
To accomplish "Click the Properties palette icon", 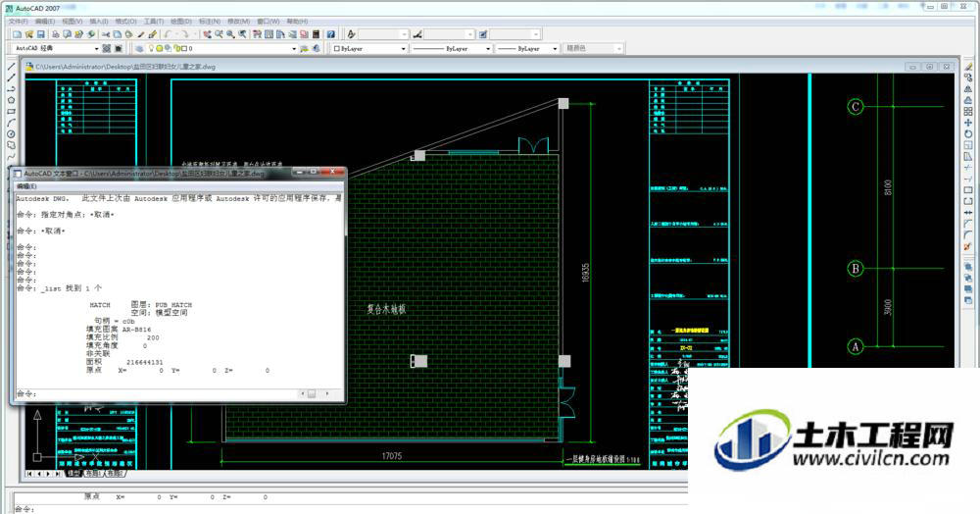I will [257, 34].
